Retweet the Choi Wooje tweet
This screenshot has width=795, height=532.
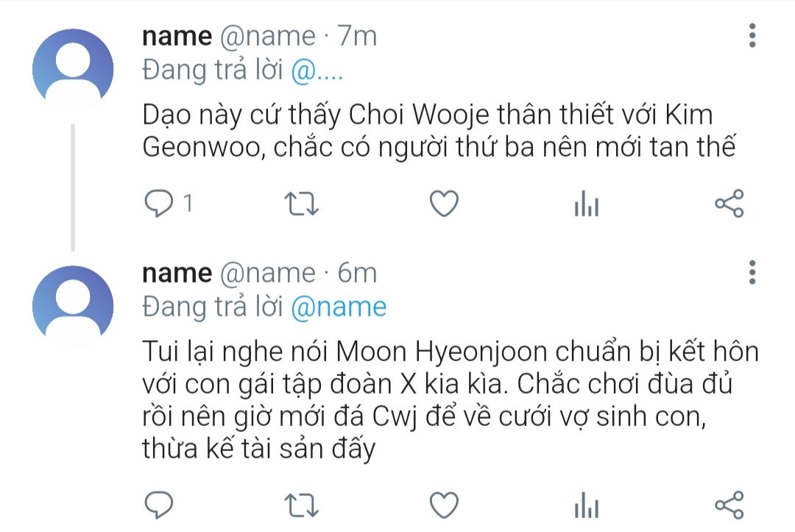tap(301, 204)
